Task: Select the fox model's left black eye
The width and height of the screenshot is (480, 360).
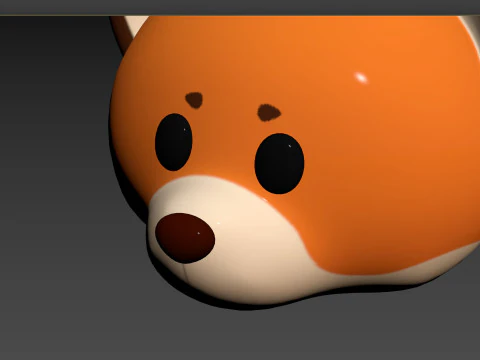Action: (x=173, y=142)
